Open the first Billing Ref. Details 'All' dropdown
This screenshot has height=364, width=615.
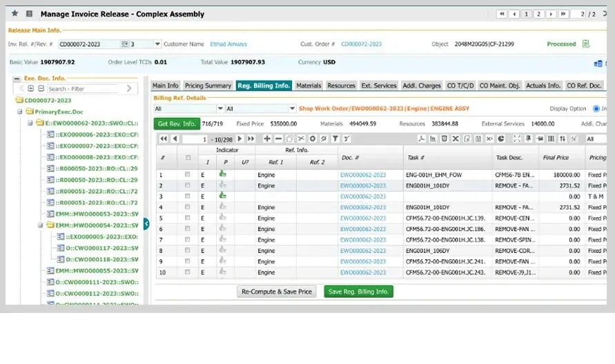220,109
